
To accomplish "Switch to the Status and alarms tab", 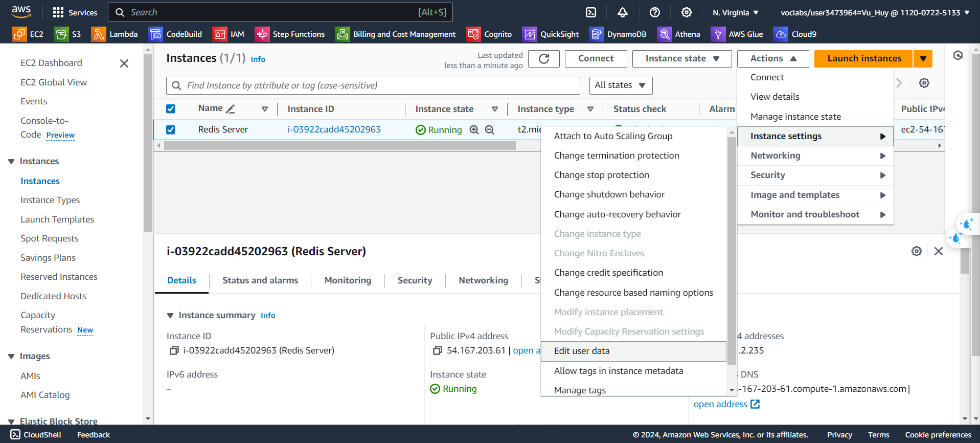I will (260, 280).
